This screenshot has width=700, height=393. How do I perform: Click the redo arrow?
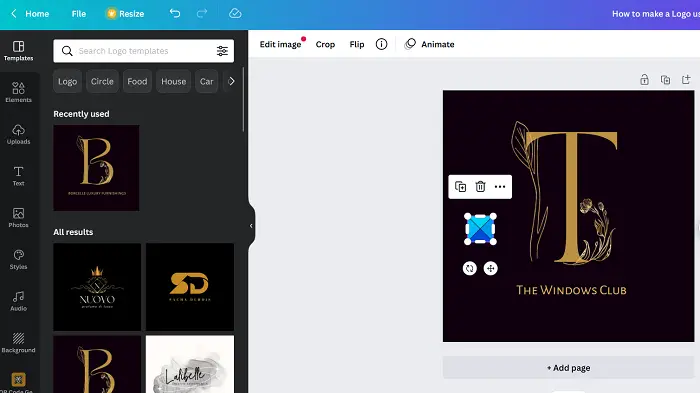[x=202, y=13]
